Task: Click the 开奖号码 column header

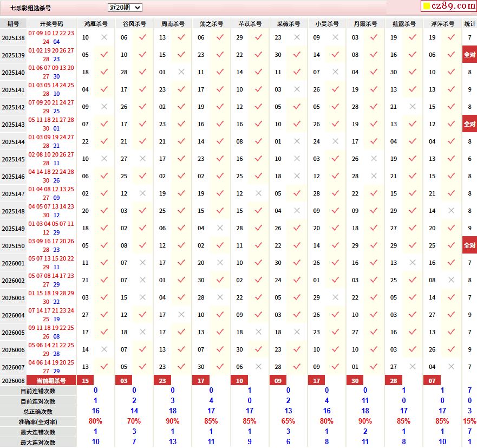Action: [x=51, y=24]
